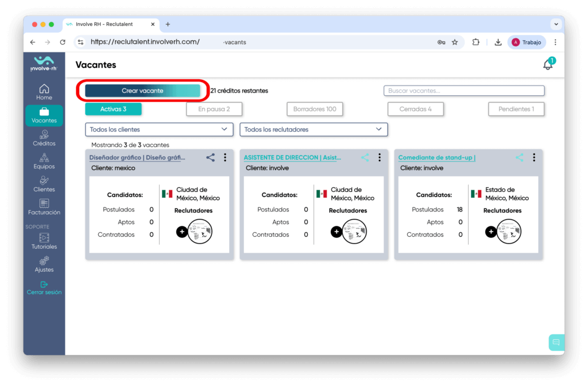The width and height of the screenshot is (588, 386).
Task: Click the Buscar vacantes search field
Action: (x=463, y=91)
